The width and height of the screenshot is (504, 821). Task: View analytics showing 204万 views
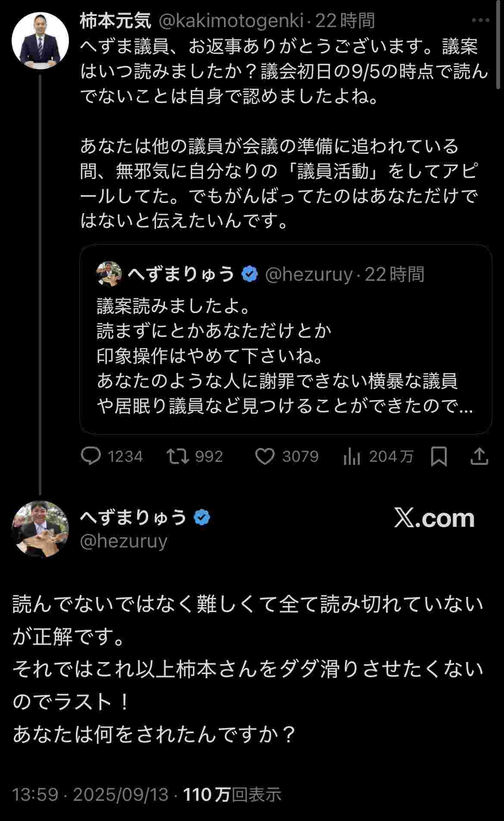pos(352,456)
